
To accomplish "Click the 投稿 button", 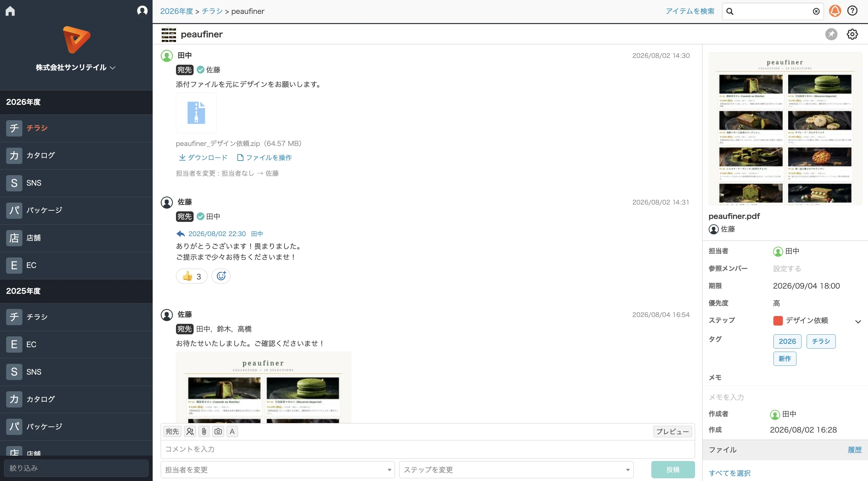I will [673, 470].
